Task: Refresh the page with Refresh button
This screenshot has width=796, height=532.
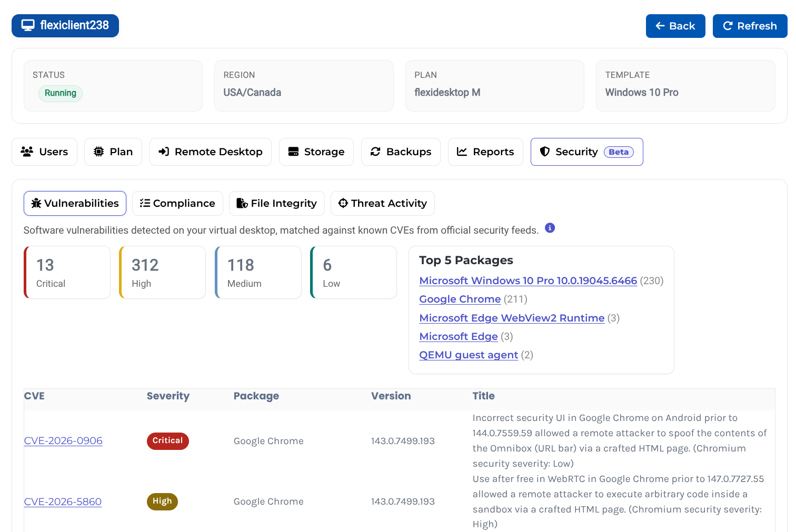Action: pos(750,26)
